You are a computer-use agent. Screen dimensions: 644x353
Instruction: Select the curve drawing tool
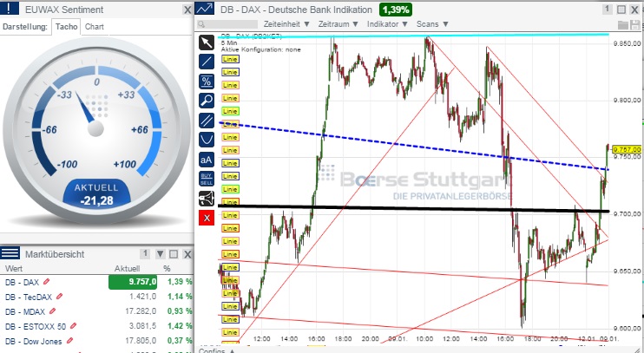point(207,140)
